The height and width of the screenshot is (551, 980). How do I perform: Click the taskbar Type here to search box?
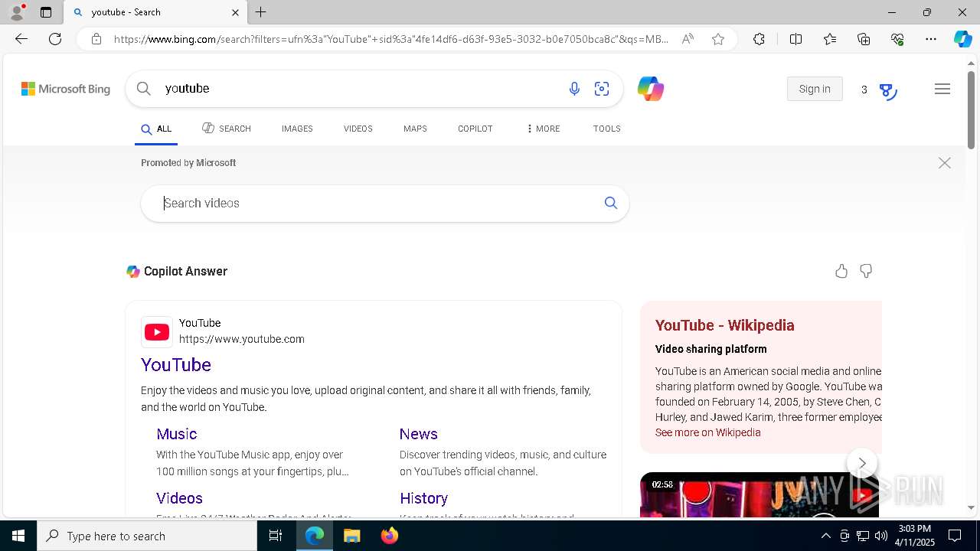coord(147,536)
